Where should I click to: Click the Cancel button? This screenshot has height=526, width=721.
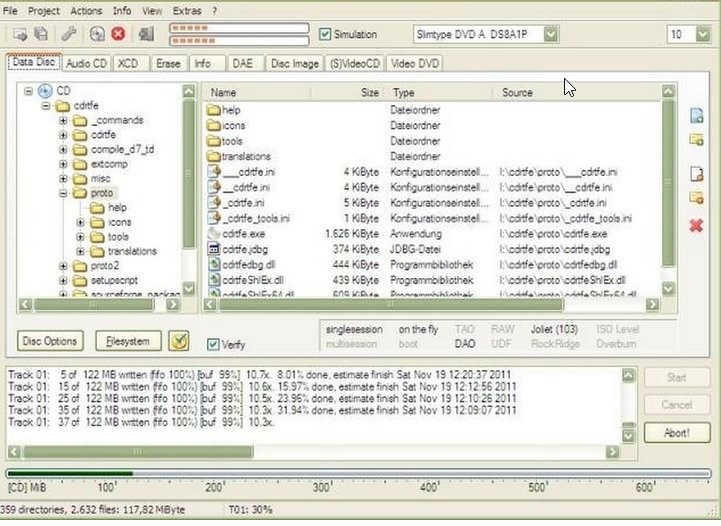coord(677,405)
